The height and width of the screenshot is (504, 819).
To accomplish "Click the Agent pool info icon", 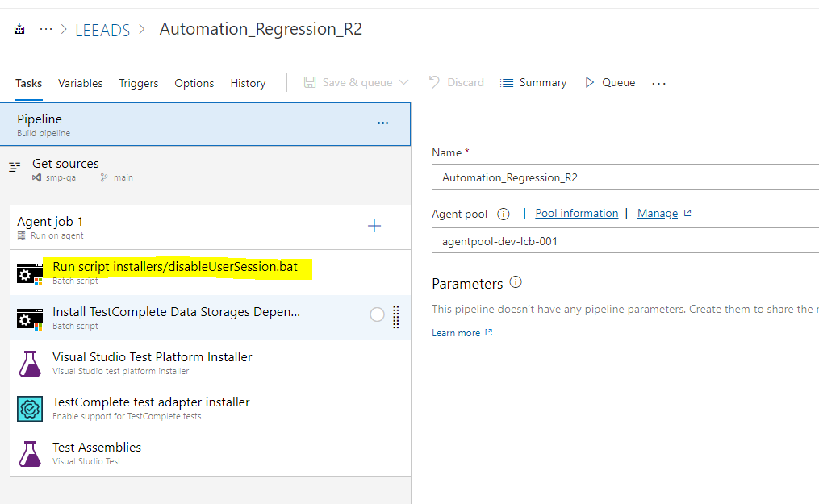I will pos(504,215).
